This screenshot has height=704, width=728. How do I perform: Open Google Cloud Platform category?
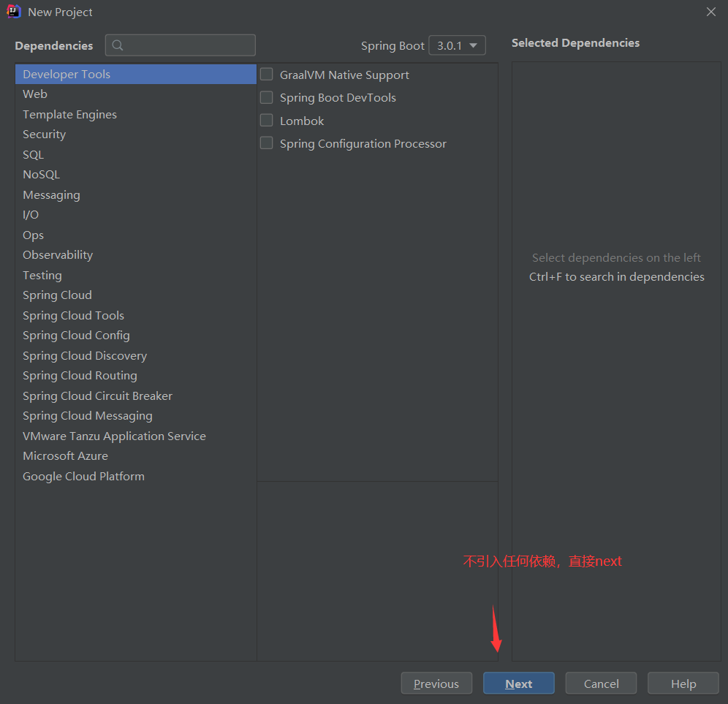pos(135,476)
